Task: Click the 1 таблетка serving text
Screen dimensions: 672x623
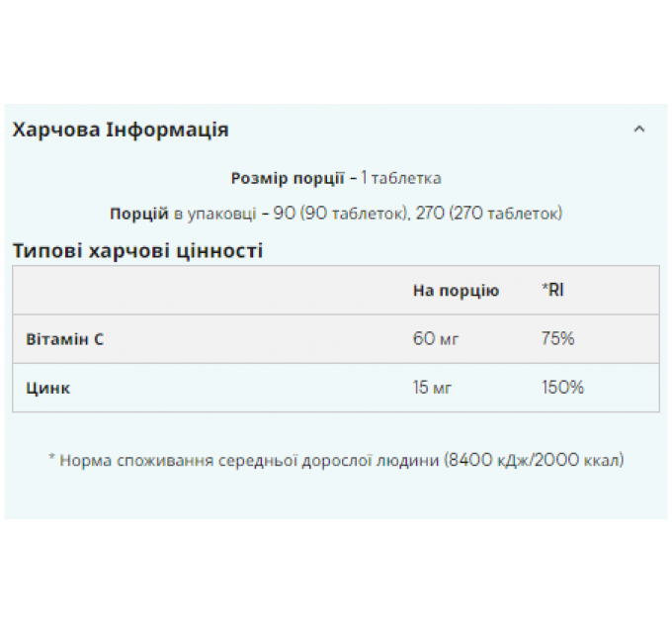Action: (401, 178)
